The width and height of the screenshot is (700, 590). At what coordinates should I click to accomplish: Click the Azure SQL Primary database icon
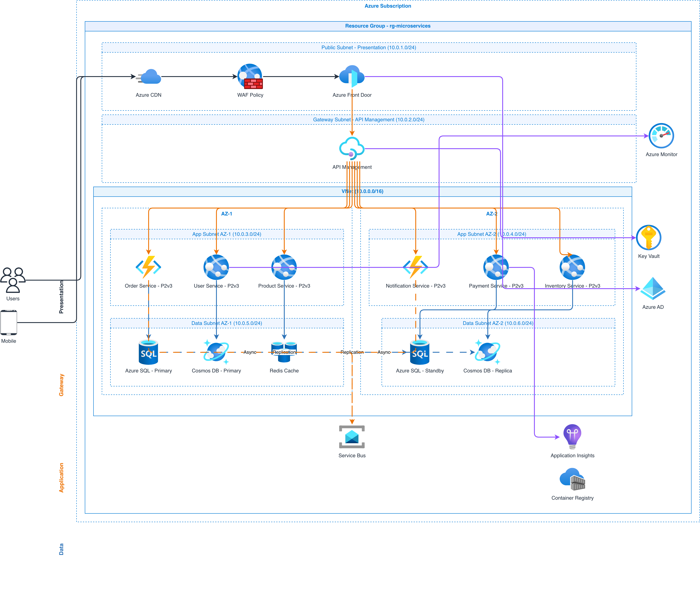(148, 352)
